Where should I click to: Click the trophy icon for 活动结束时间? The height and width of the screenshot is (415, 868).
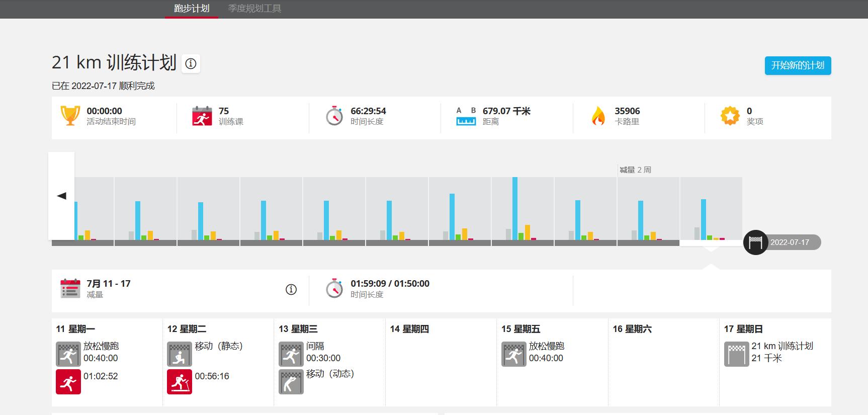[x=70, y=116]
